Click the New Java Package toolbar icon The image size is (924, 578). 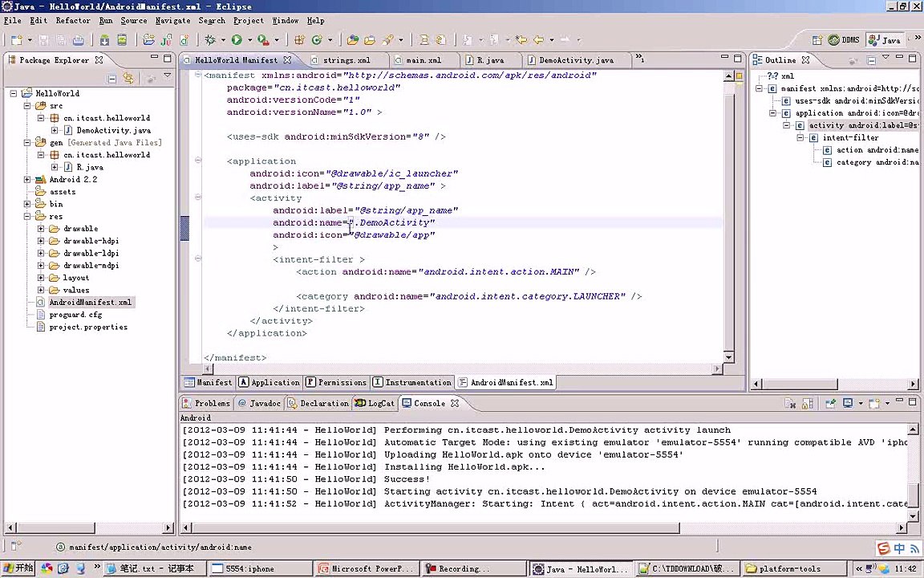pyautogui.click(x=299, y=39)
